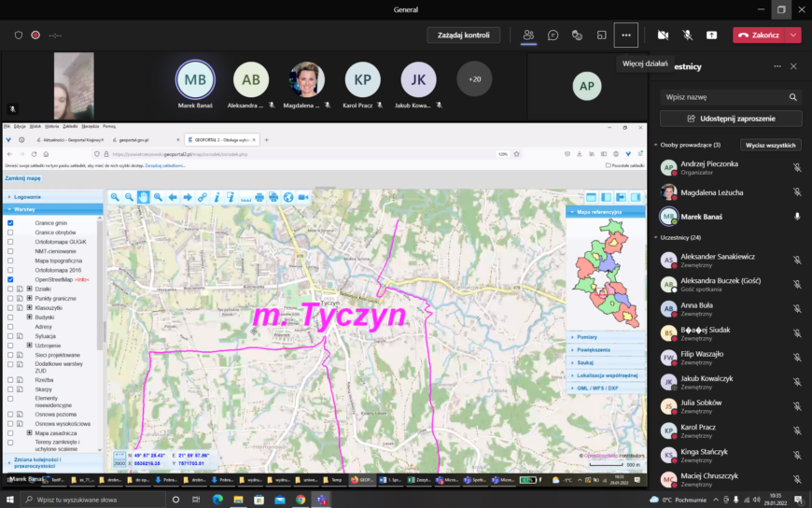Open File Explorer from Windows taskbar
The height and width of the screenshot is (508, 812).
(238, 500)
